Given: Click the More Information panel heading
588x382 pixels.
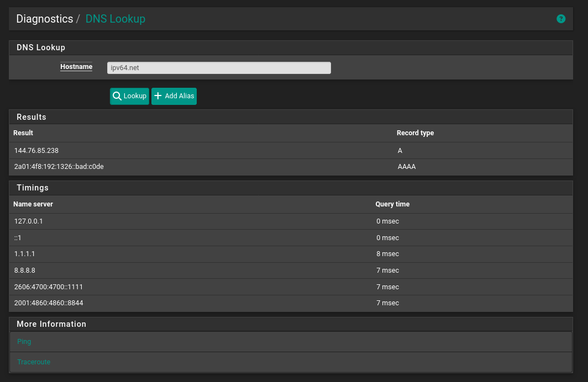Looking at the screenshot, I should [51, 324].
